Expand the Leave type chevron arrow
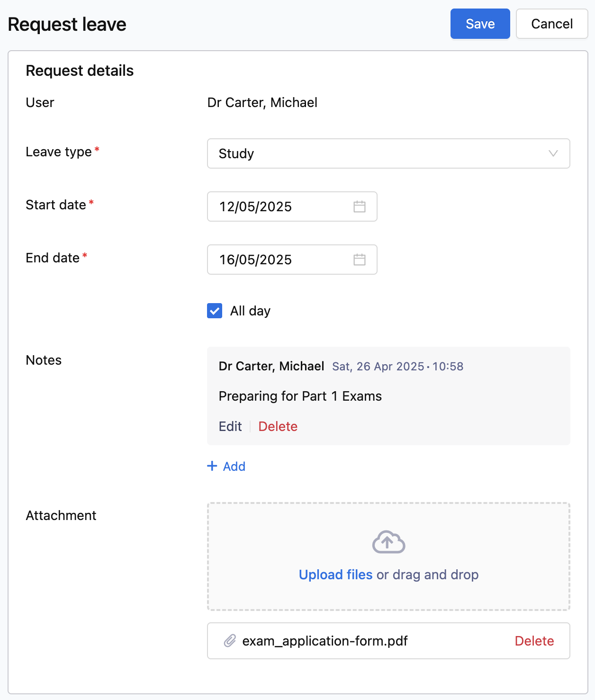This screenshot has width=595, height=700. tap(553, 153)
